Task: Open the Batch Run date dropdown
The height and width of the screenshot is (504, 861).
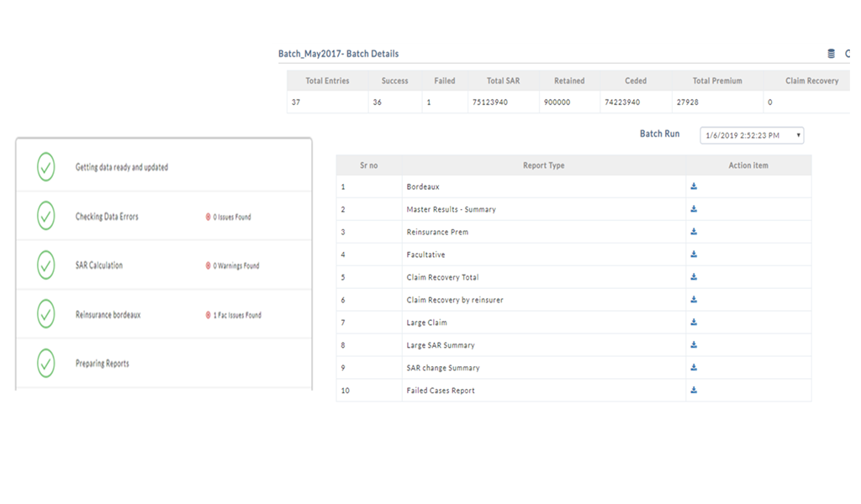Action: (752, 135)
